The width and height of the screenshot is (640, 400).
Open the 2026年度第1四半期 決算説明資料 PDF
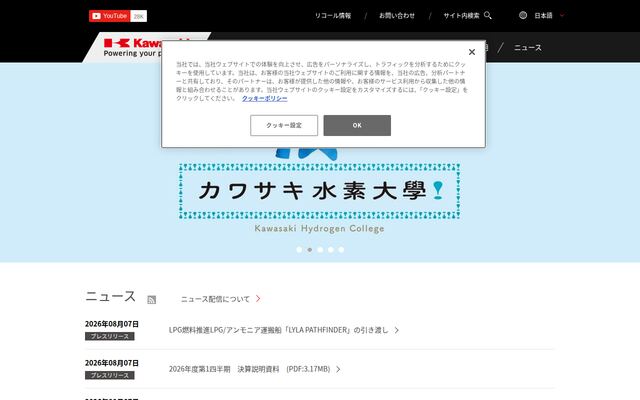click(249, 369)
